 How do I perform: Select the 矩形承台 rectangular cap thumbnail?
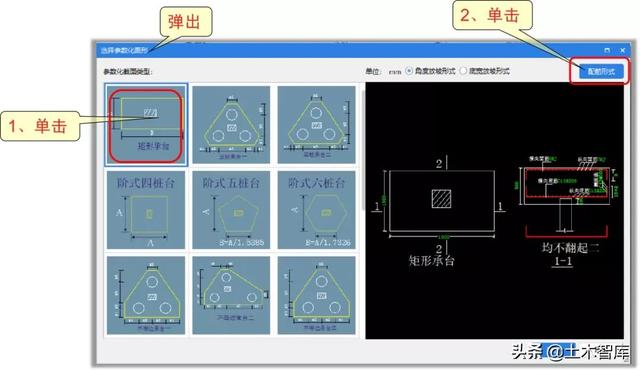[146, 124]
